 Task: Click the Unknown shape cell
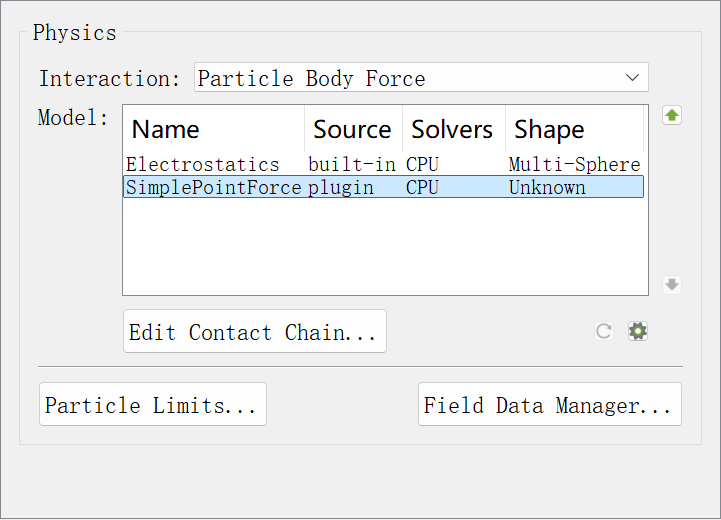[547, 187]
